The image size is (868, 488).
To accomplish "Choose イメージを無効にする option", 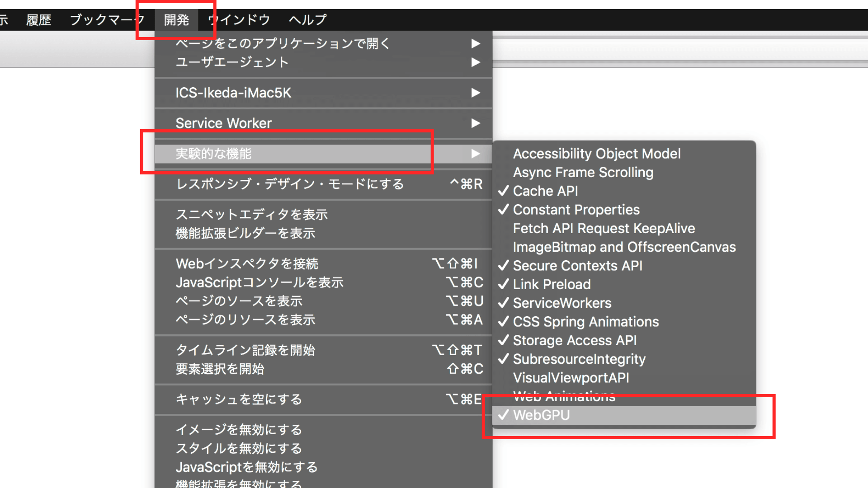I will click(x=239, y=429).
